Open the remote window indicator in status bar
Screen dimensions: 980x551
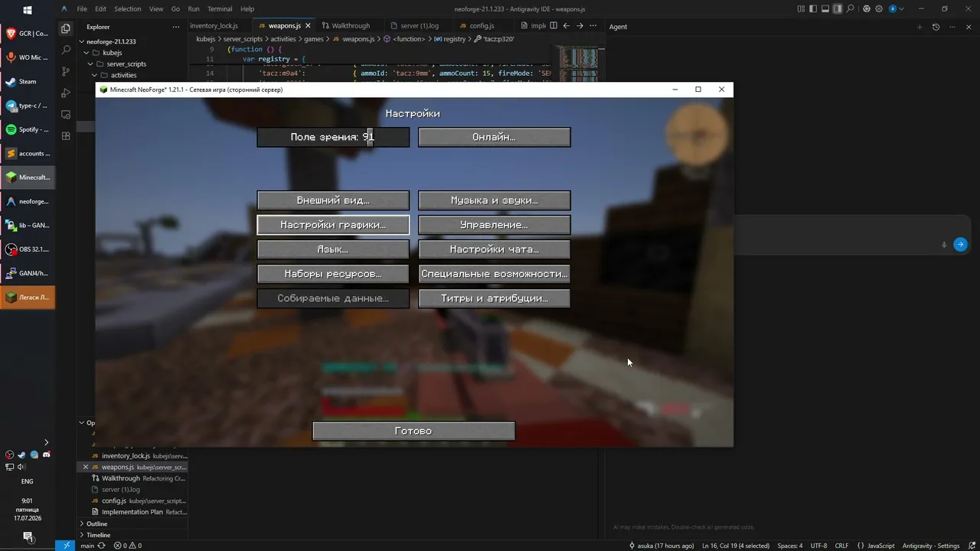coord(66,546)
